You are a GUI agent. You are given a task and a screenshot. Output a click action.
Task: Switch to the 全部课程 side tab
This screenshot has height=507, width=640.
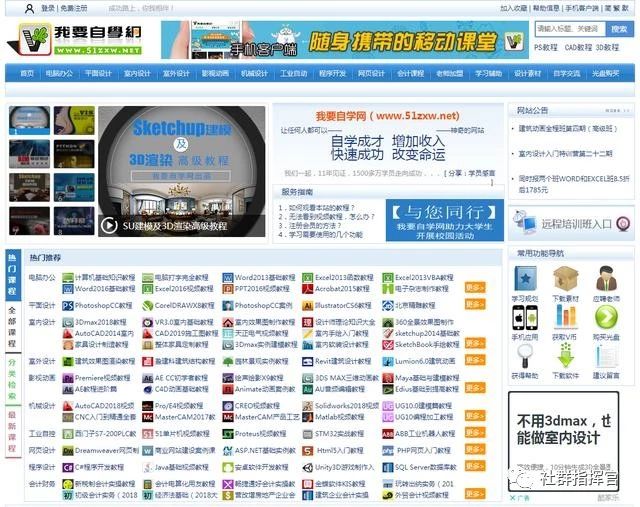point(13,327)
